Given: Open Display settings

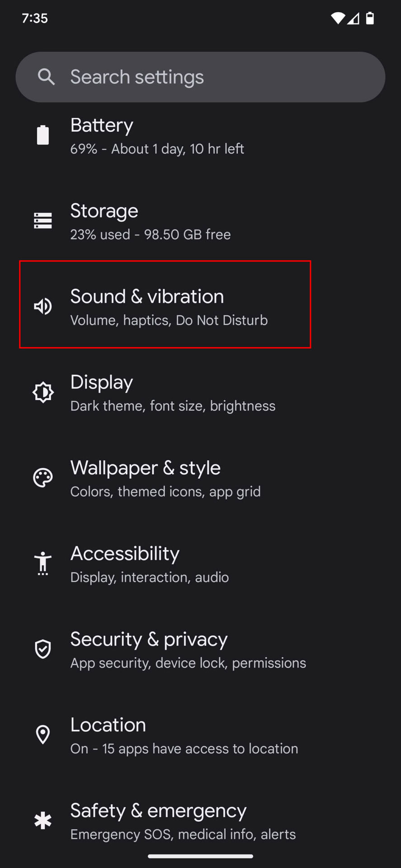Looking at the screenshot, I should point(173,393).
